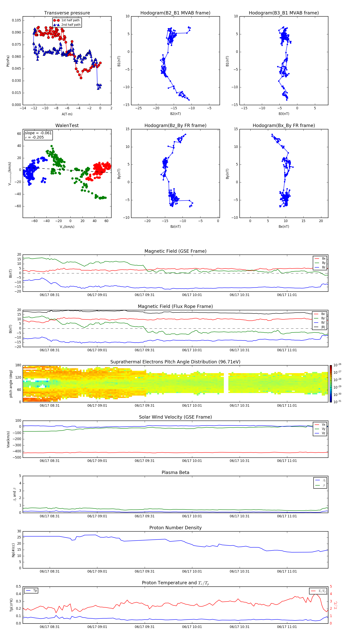
Task: Click 'Vz' in solar wind legend
Action: [x=320, y=433]
